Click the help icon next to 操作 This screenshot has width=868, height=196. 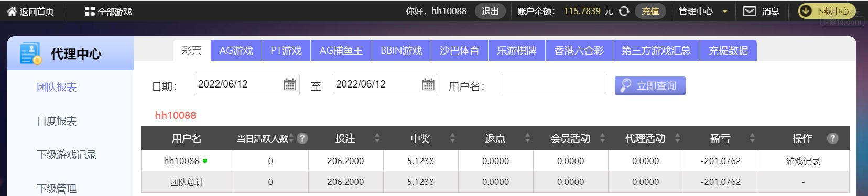pyautogui.click(x=832, y=138)
